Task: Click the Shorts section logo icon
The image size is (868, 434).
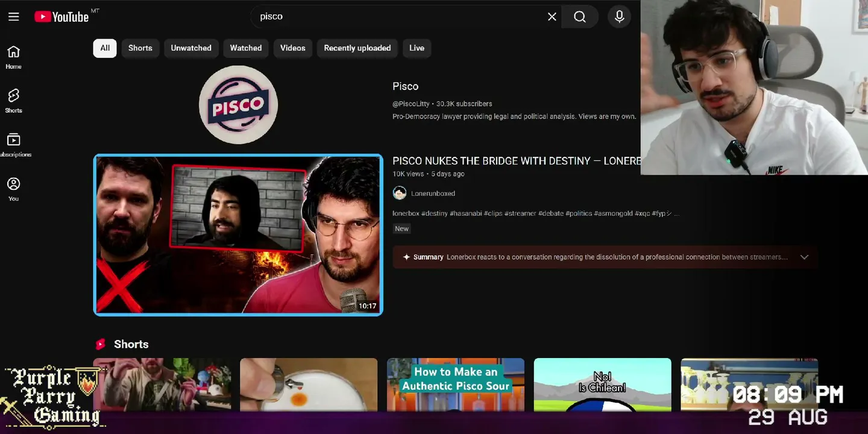Action: point(101,344)
